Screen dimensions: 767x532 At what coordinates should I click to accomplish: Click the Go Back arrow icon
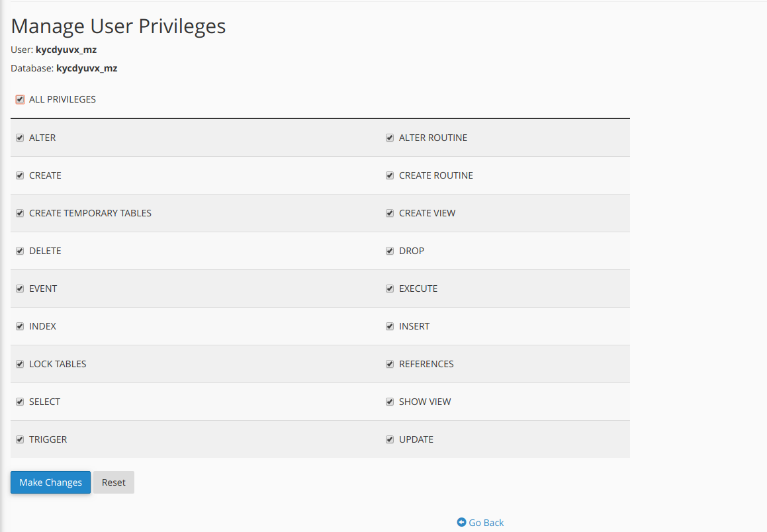(461, 523)
